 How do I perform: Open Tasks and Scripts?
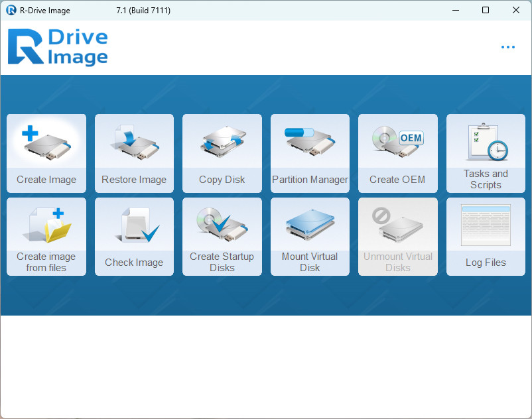pyautogui.click(x=486, y=153)
